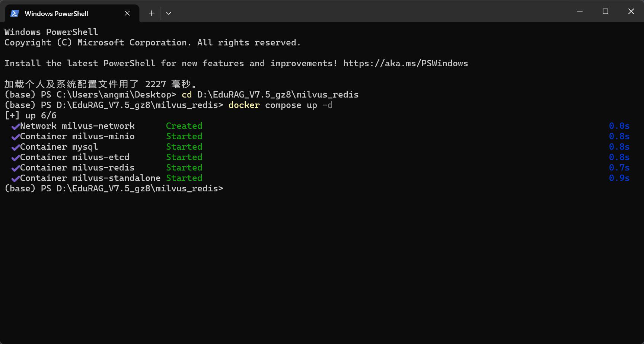Click the checkmark beside Container mysql

(x=15, y=147)
